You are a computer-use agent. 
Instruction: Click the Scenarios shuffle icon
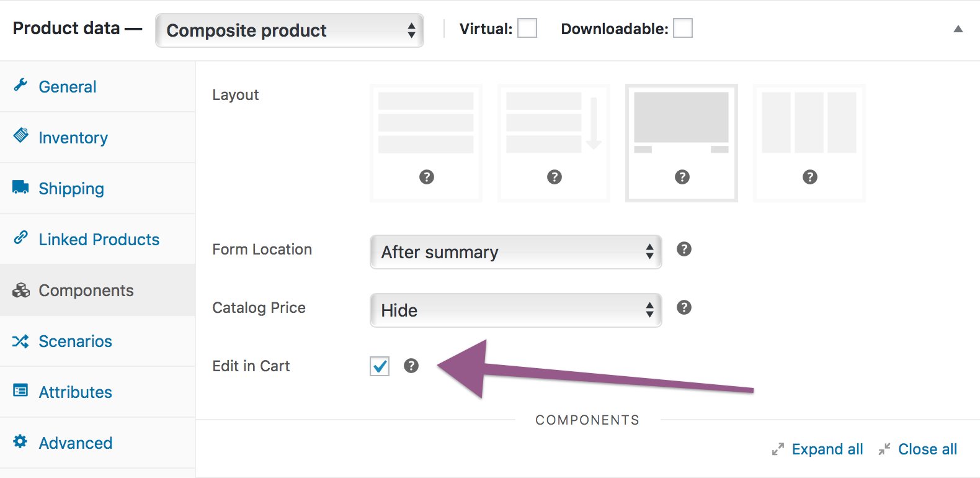click(20, 341)
